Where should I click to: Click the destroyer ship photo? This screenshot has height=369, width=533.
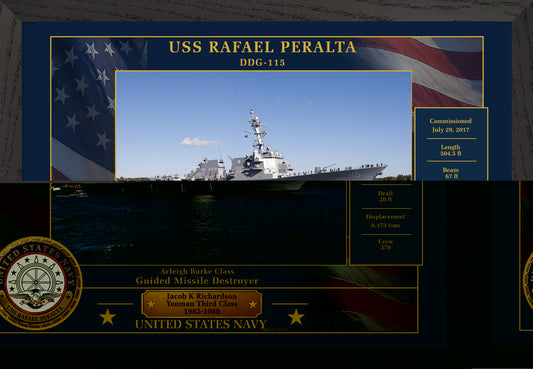(x=263, y=126)
